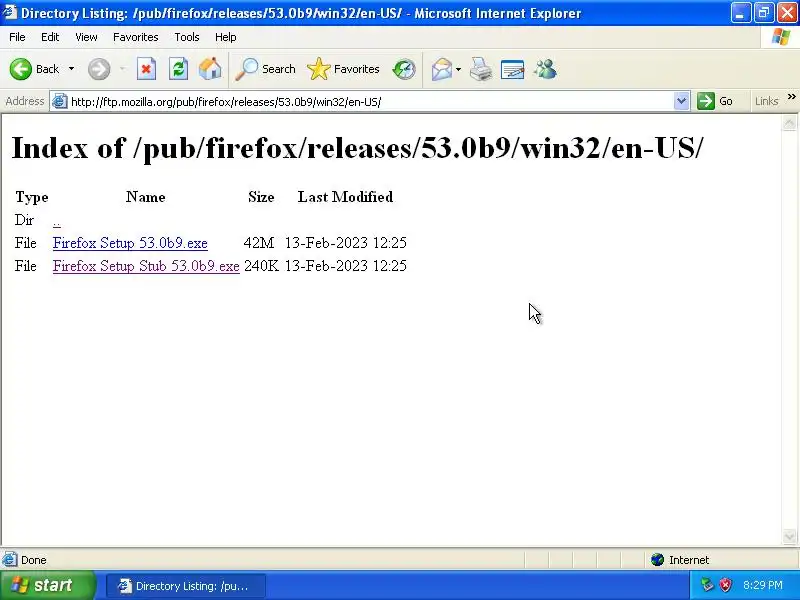This screenshot has width=800, height=600.
Task: Click in the Address URL field
Action: [x=370, y=102]
